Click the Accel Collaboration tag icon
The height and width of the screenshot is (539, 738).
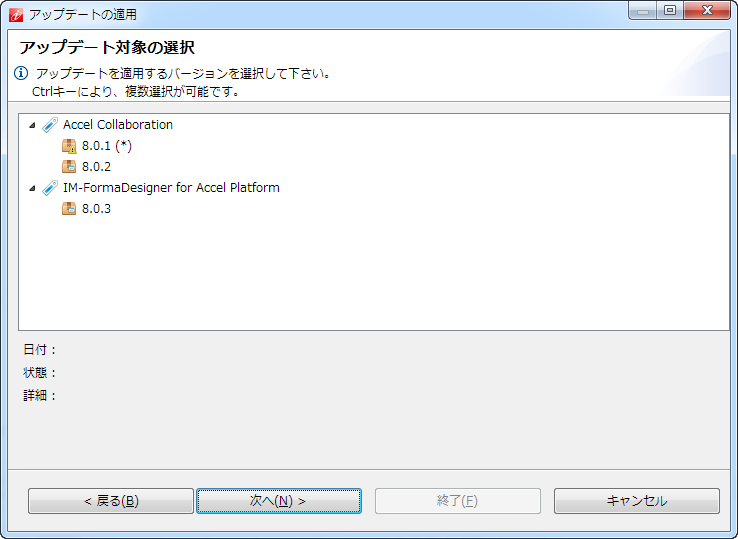(50, 125)
